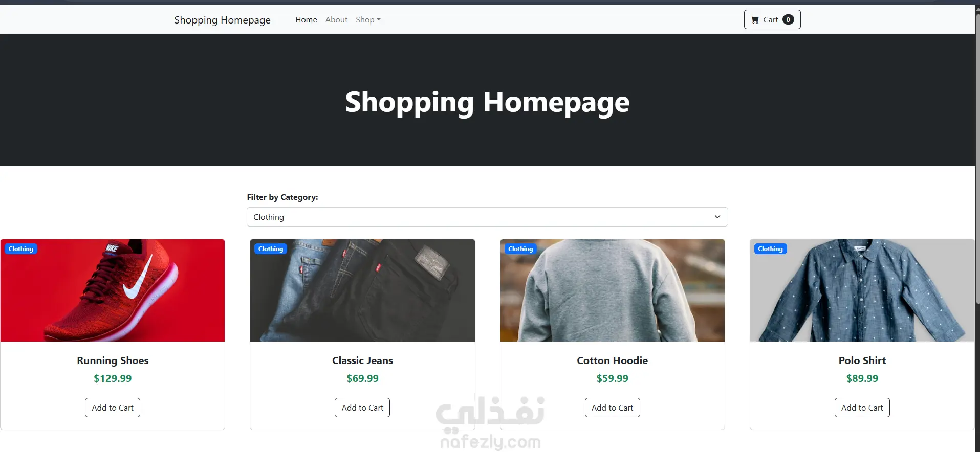Go to the Home nav link
This screenshot has height=452, width=980.
(306, 20)
